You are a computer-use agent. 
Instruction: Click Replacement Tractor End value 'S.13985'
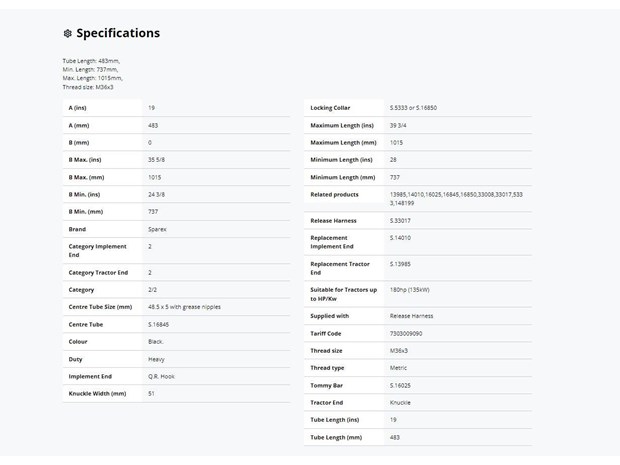pyautogui.click(x=400, y=264)
